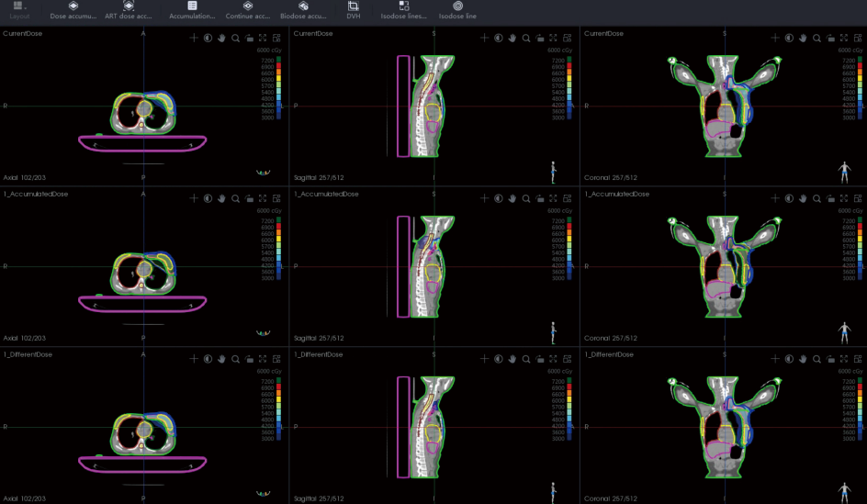Activate crosshair in 1_DifferentDose axial view
The width and height of the screenshot is (867, 504).
[x=194, y=359]
